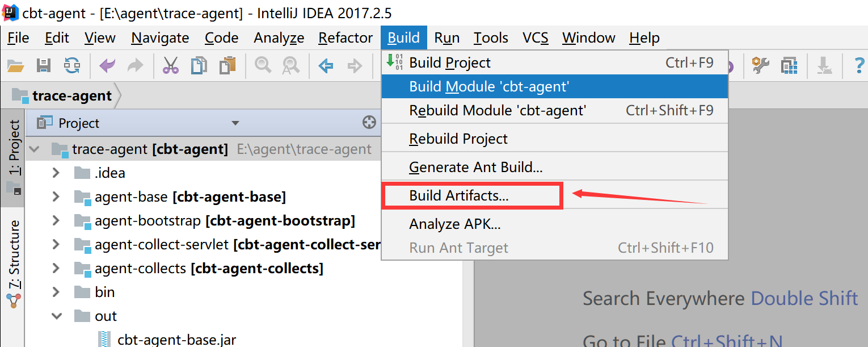Expand the agent-bootstrap module folder

(56, 220)
